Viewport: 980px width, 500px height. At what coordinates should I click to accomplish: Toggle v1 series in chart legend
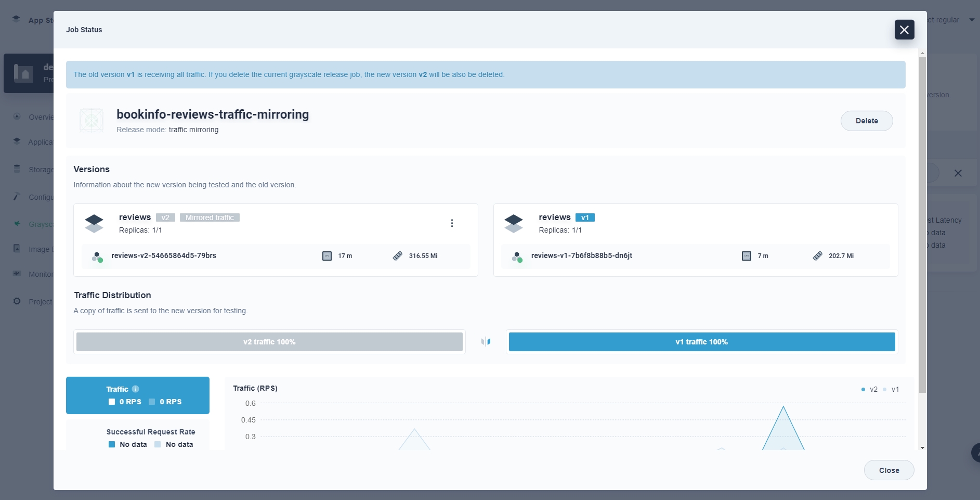(x=891, y=389)
